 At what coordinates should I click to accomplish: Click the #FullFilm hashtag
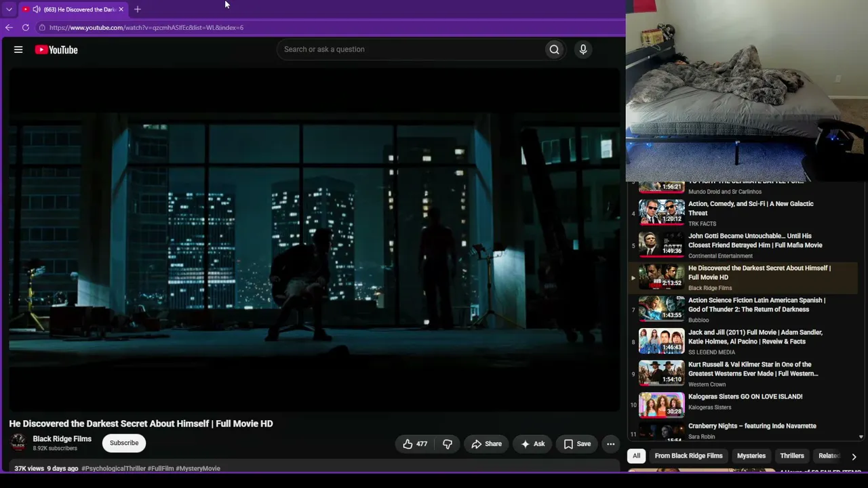[x=161, y=468]
